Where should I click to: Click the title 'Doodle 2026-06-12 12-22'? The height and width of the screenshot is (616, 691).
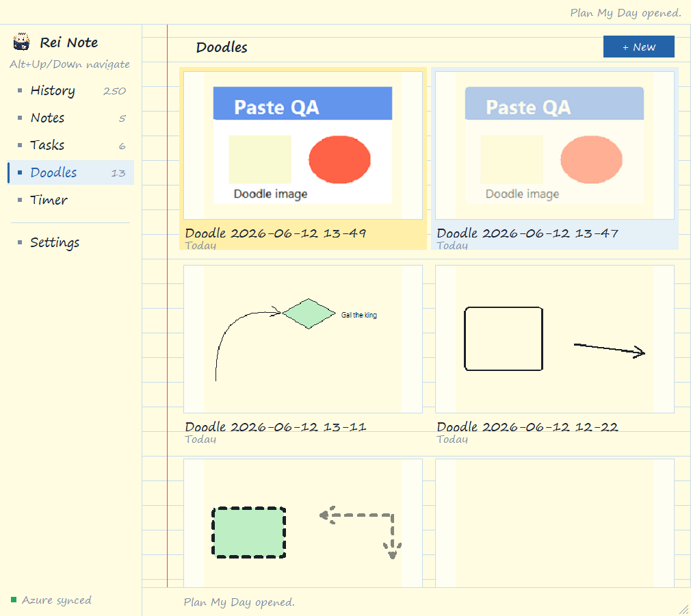[x=527, y=426]
